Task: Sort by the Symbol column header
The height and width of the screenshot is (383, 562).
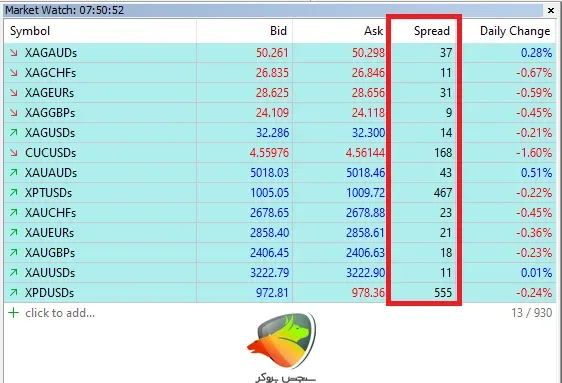Action: [100, 31]
